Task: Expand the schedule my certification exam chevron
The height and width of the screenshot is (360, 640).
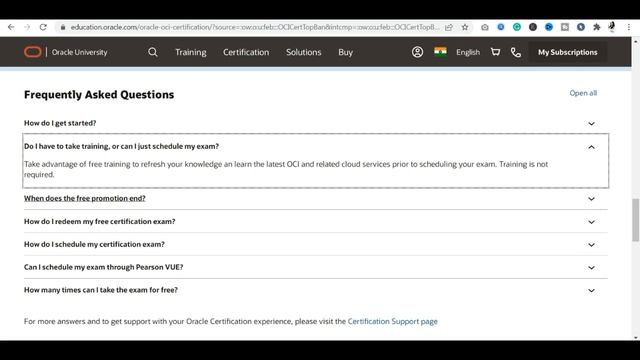Action: pyautogui.click(x=591, y=245)
